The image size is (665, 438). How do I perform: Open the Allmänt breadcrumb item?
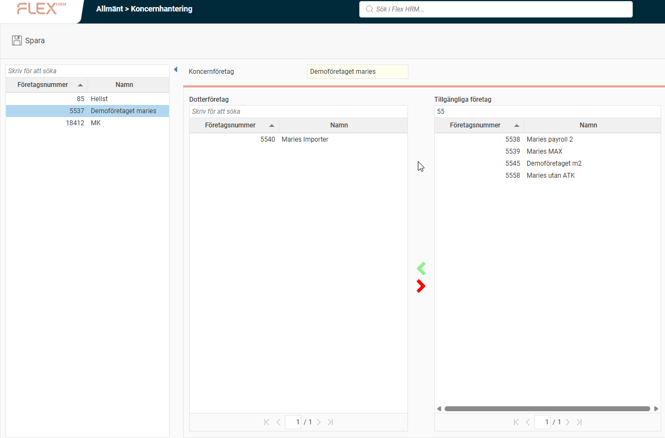tap(110, 9)
